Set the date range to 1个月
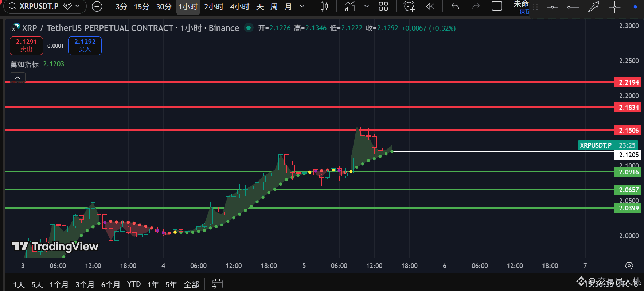The height and width of the screenshot is (291, 644). coord(59,284)
